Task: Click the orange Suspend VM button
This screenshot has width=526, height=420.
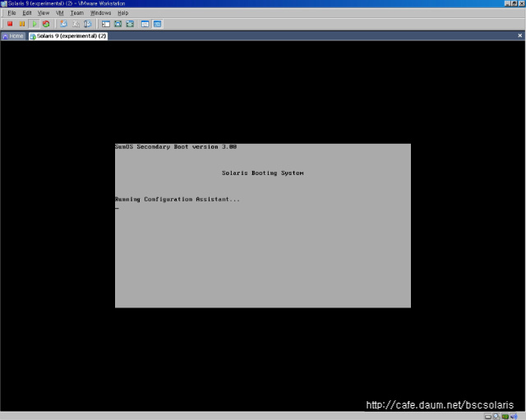Action: click(22, 24)
